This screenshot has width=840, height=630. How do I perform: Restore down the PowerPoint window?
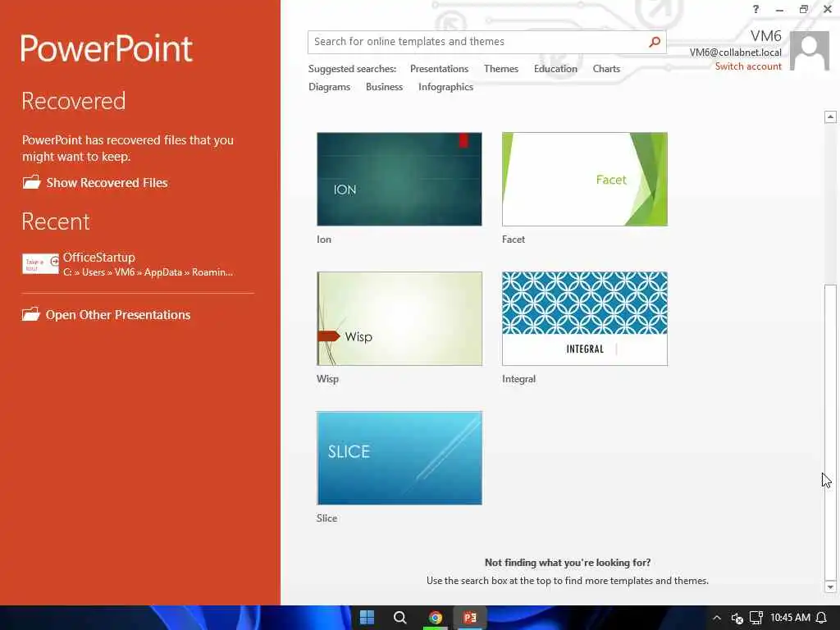click(x=804, y=9)
